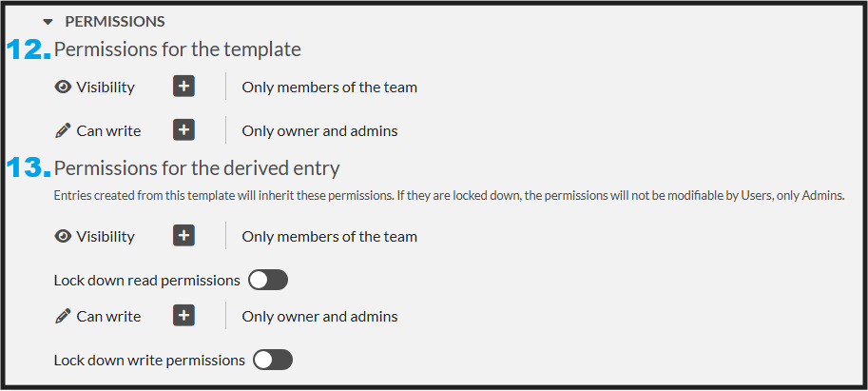
Task: Click the blue number 12 marker
Action: 29,50
